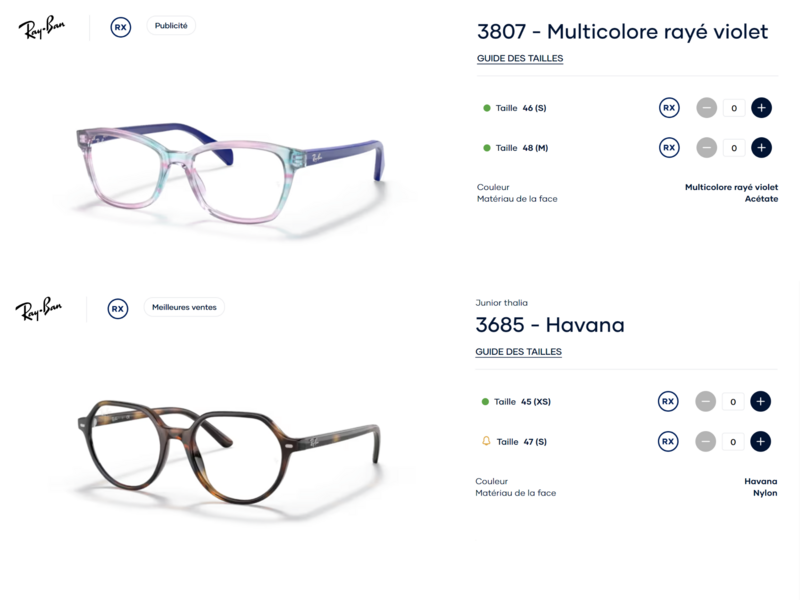Open the Havana glasses product image
Viewport: 800px width, 600px height.
230,452
